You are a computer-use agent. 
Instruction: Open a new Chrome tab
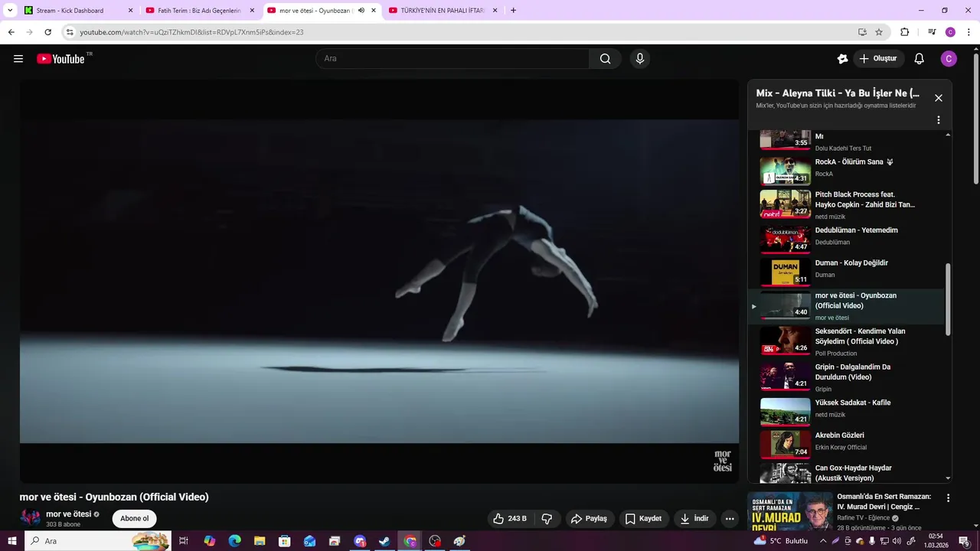click(513, 11)
